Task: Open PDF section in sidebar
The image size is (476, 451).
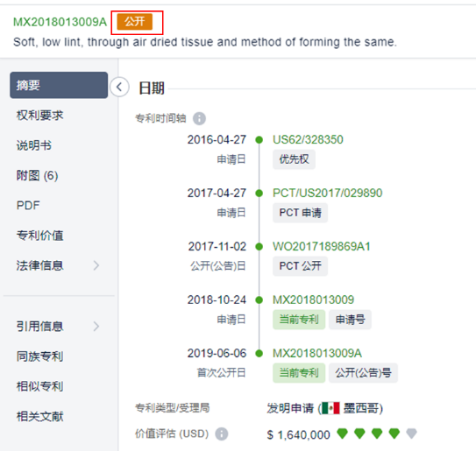Action: coord(28,205)
